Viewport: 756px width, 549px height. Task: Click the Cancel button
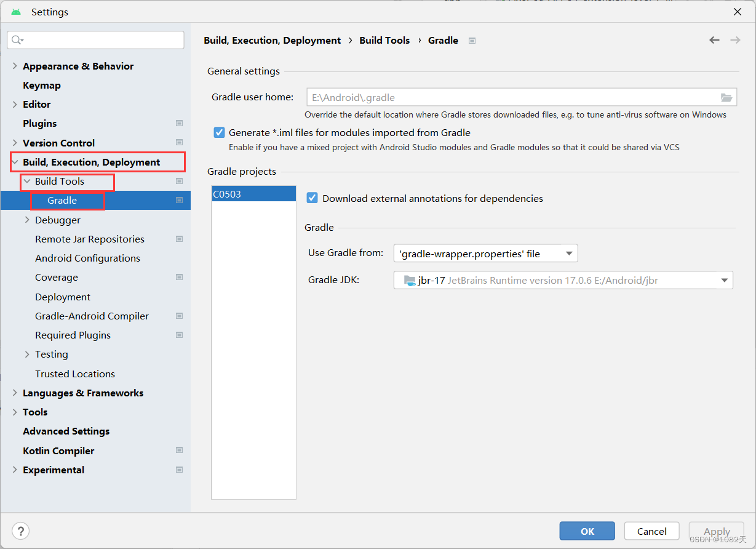pyautogui.click(x=651, y=531)
